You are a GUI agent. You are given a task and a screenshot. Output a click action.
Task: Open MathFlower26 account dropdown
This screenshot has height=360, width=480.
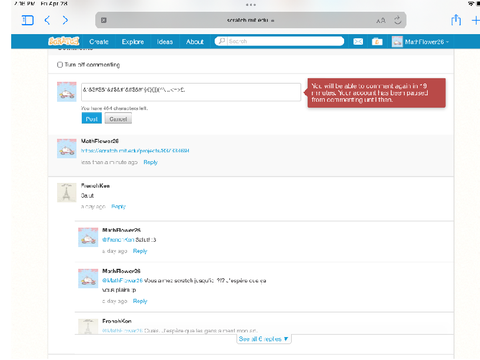click(x=421, y=42)
